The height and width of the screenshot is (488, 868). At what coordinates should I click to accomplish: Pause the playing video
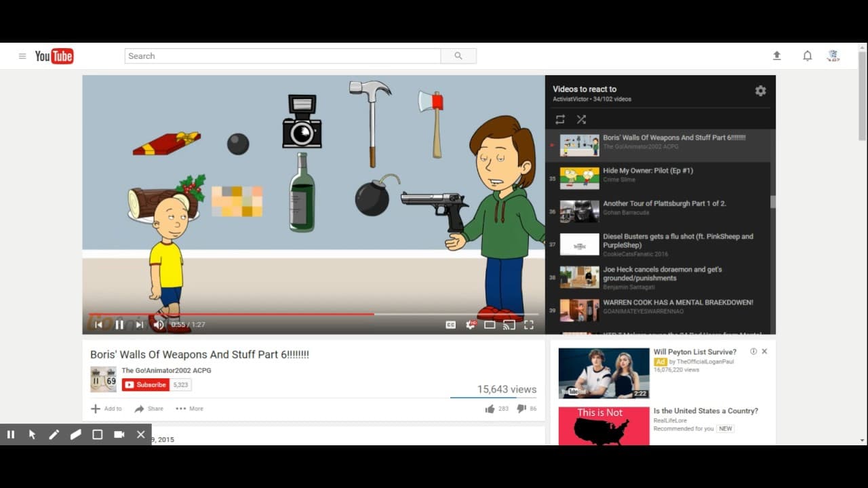119,325
